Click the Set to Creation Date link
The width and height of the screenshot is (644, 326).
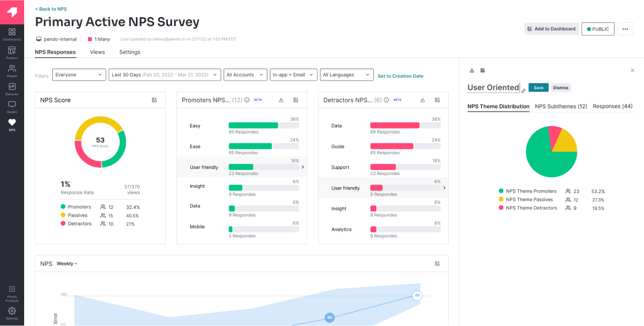pos(400,76)
